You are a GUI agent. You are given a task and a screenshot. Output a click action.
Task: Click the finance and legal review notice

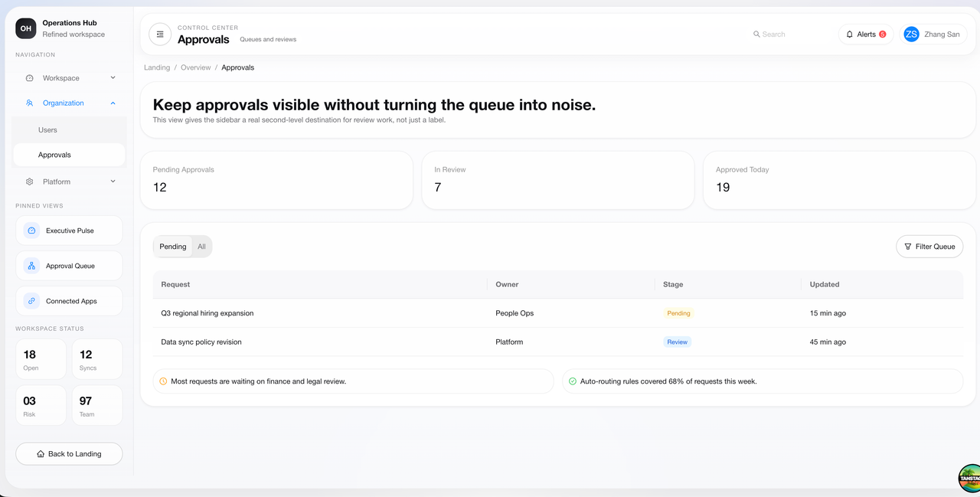[x=353, y=381]
